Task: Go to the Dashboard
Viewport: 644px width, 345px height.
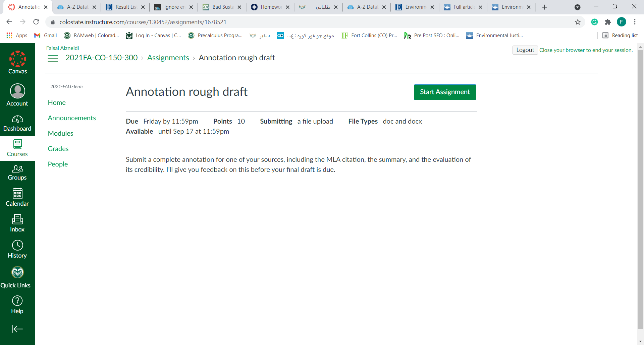Action: tap(17, 123)
